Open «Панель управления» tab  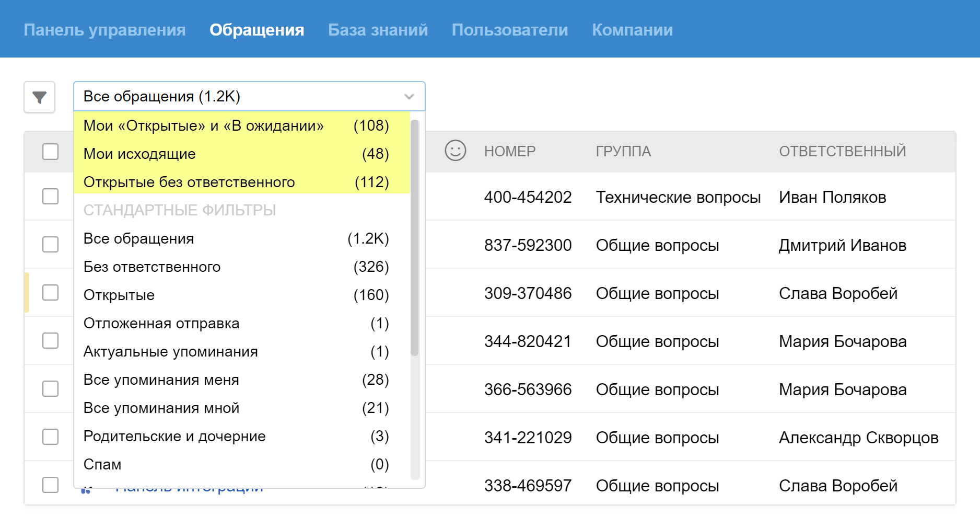(104, 30)
